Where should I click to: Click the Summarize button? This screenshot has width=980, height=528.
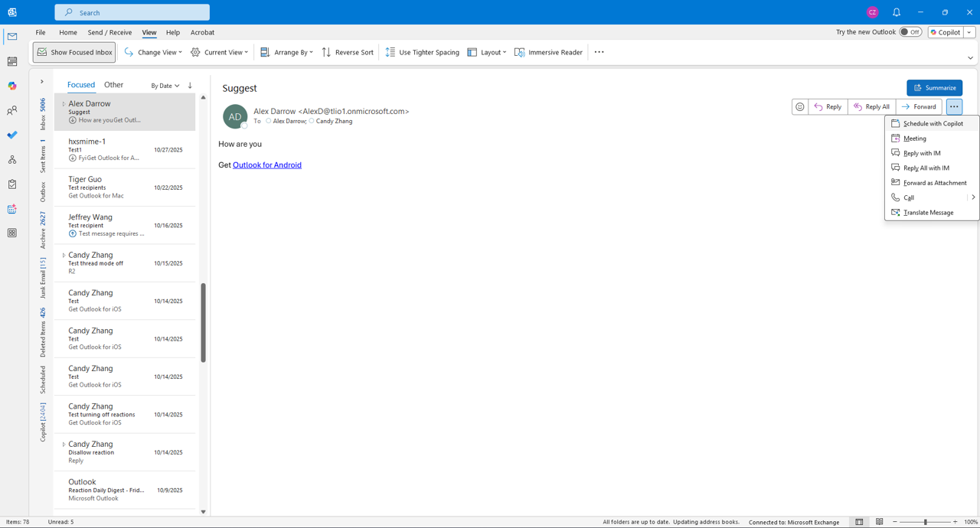click(935, 88)
